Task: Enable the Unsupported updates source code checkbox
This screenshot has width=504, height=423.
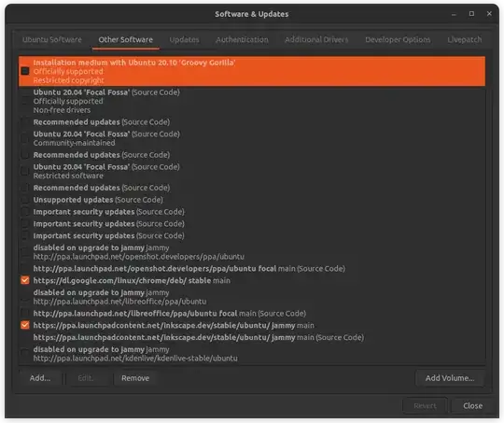Action: pos(25,200)
